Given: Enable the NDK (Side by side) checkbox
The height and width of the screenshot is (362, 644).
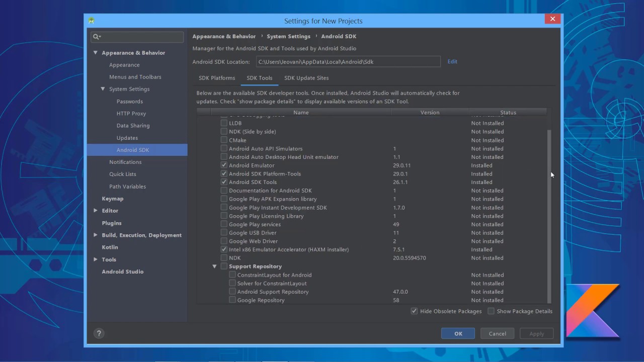Looking at the screenshot, I should click(224, 132).
